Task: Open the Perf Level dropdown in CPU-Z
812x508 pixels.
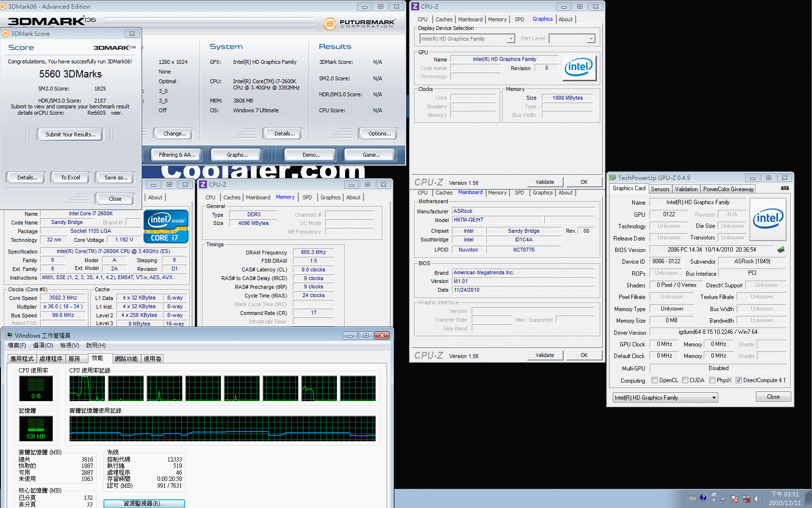Action: tap(572, 39)
